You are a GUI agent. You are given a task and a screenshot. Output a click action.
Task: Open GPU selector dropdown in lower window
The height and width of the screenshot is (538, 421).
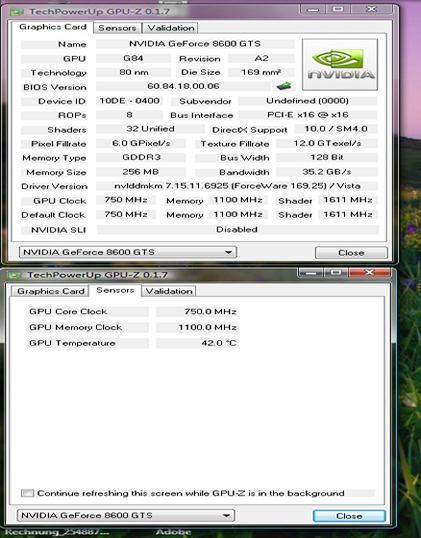[126, 515]
